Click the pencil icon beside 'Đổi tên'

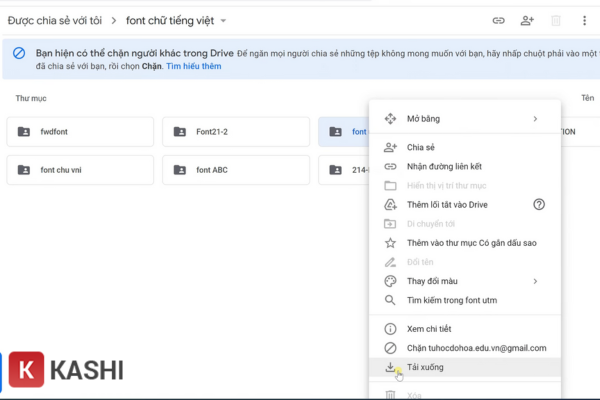click(390, 262)
